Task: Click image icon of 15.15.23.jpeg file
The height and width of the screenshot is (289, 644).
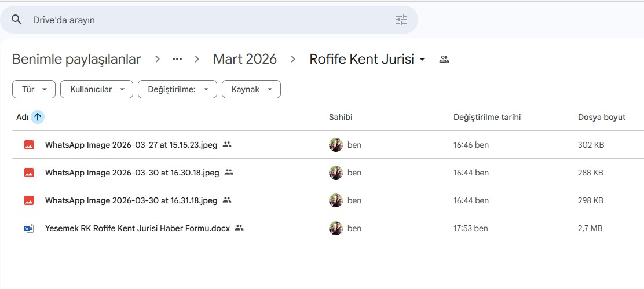Action: [x=29, y=145]
